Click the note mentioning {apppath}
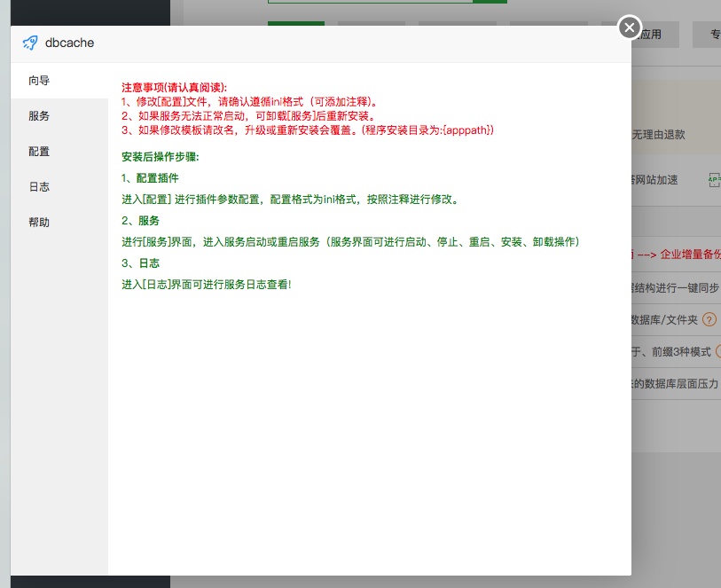 point(308,130)
